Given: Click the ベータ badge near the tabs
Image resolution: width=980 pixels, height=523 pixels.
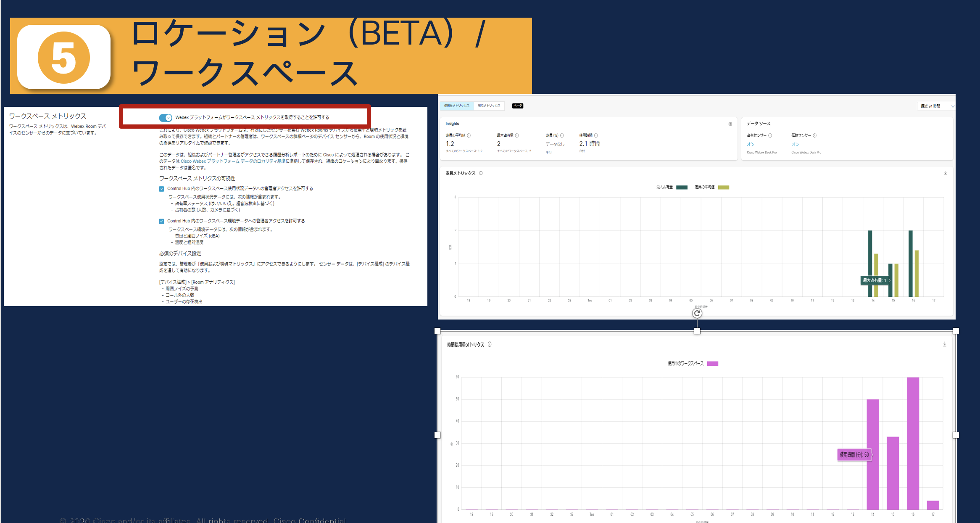Looking at the screenshot, I should coord(517,106).
